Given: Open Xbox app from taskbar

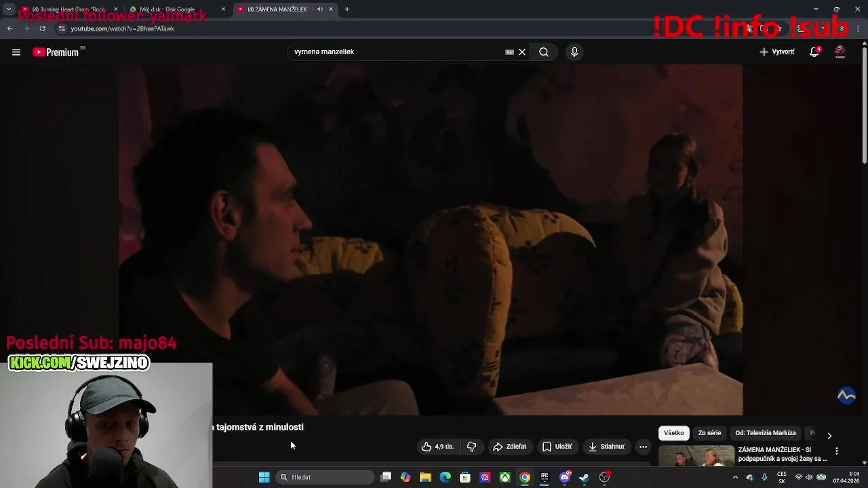Looking at the screenshot, I should coord(505,477).
